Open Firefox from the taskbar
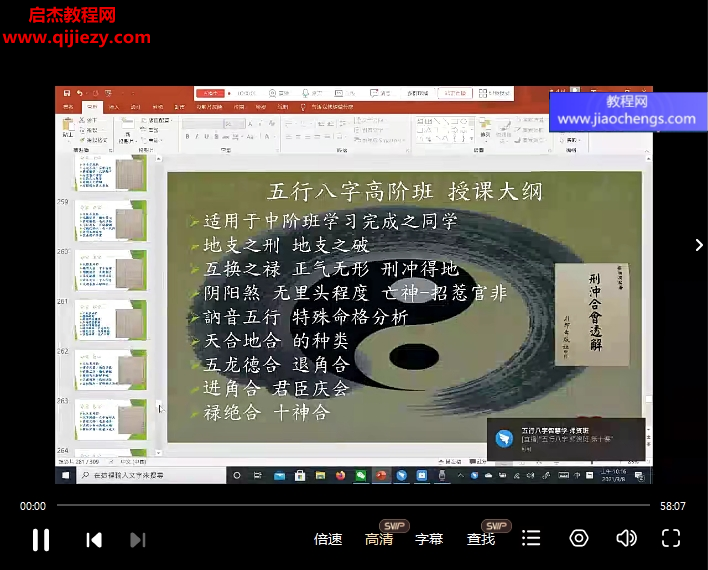The height and width of the screenshot is (570, 708). click(x=340, y=475)
